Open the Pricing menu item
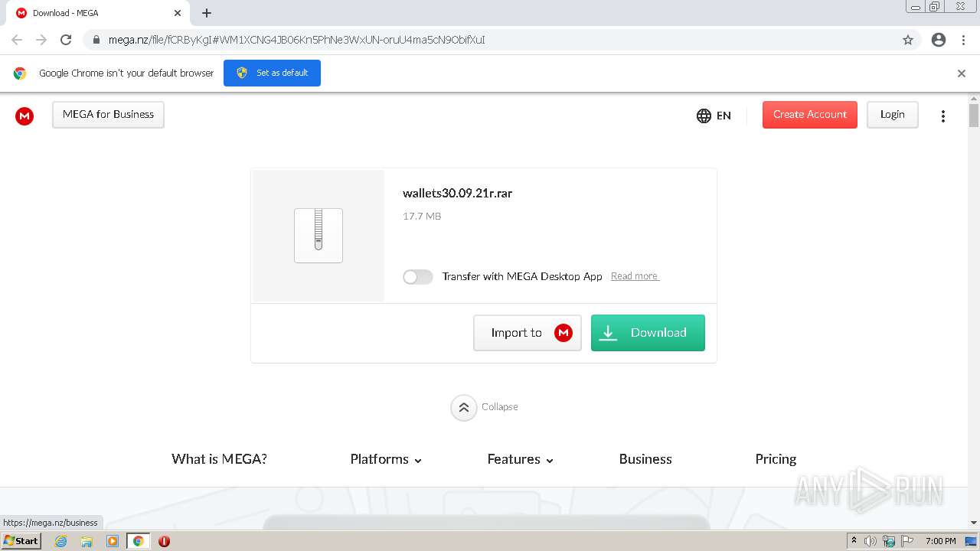 tap(776, 459)
